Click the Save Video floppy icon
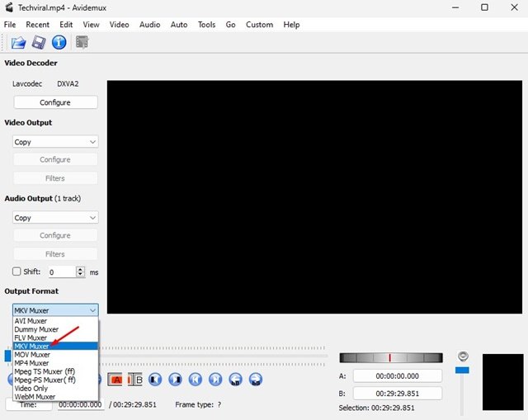The height and width of the screenshot is (420, 528). click(39, 42)
